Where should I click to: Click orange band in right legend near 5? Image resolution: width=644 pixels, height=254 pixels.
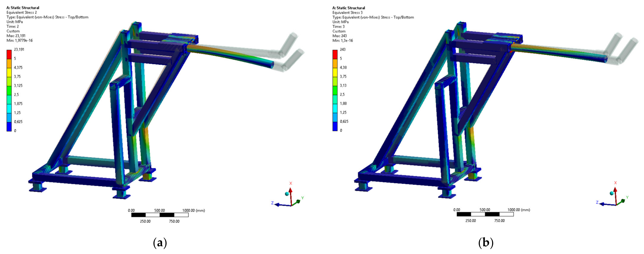tap(335, 63)
